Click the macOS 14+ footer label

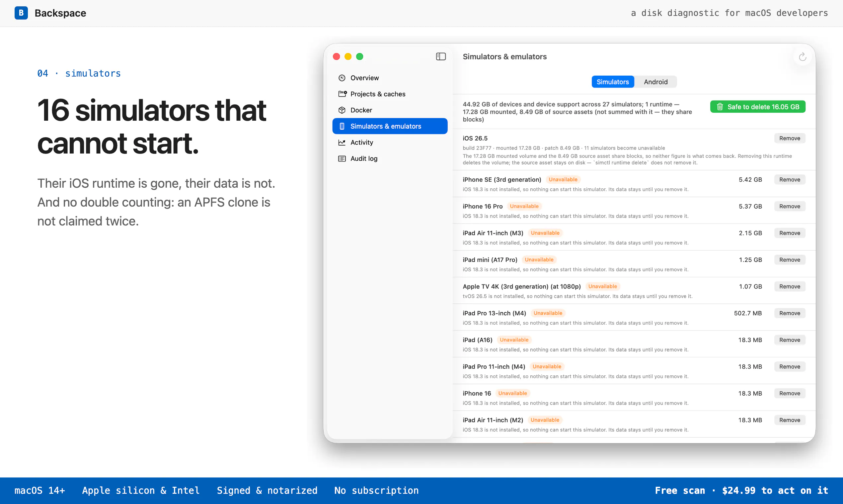pyautogui.click(x=39, y=490)
